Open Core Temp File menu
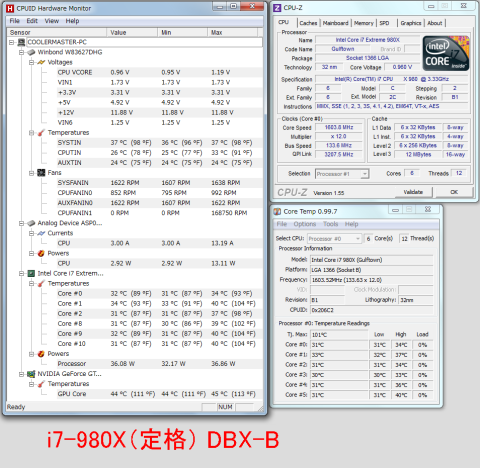Viewport: 480px width, 468px height. point(282,224)
